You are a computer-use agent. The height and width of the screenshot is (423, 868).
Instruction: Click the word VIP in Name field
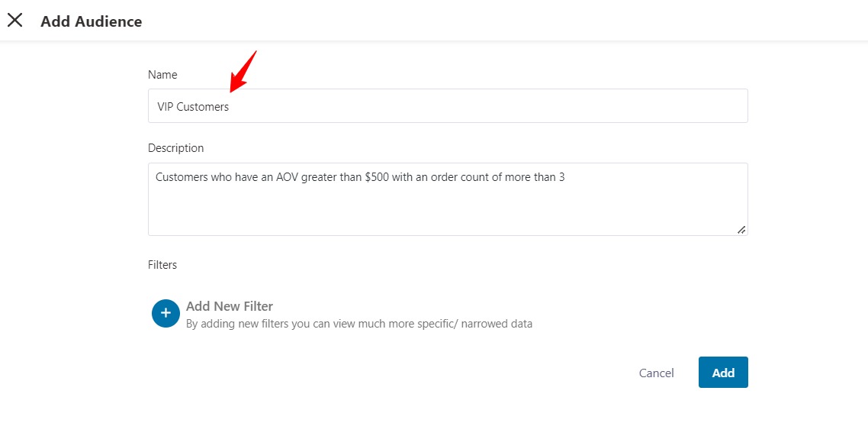point(166,107)
